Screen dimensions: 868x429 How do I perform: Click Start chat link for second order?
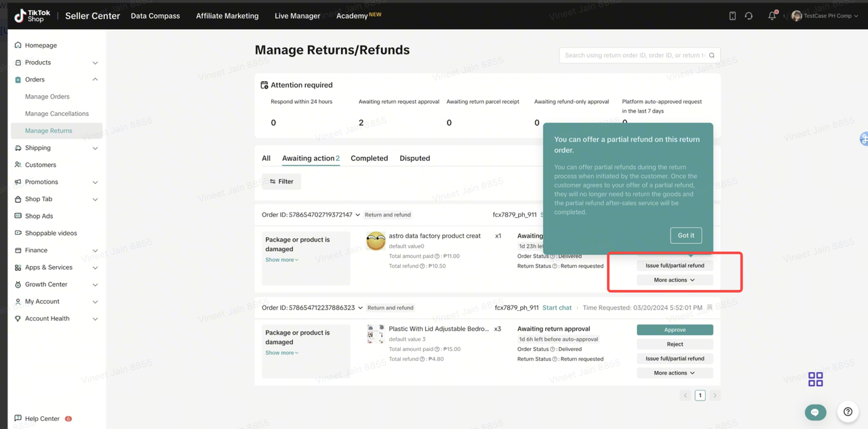(x=557, y=307)
